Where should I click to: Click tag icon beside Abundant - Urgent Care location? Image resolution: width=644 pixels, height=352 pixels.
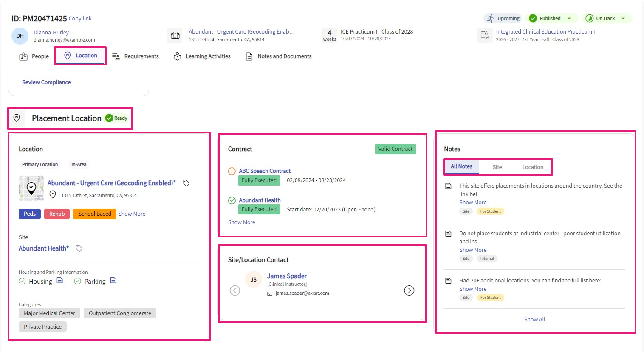coord(186,183)
